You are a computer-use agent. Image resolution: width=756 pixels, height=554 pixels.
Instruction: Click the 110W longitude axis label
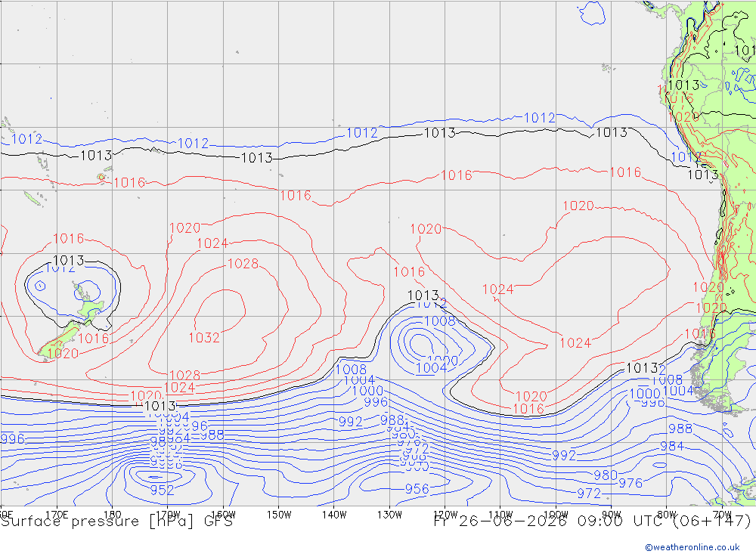(x=500, y=515)
